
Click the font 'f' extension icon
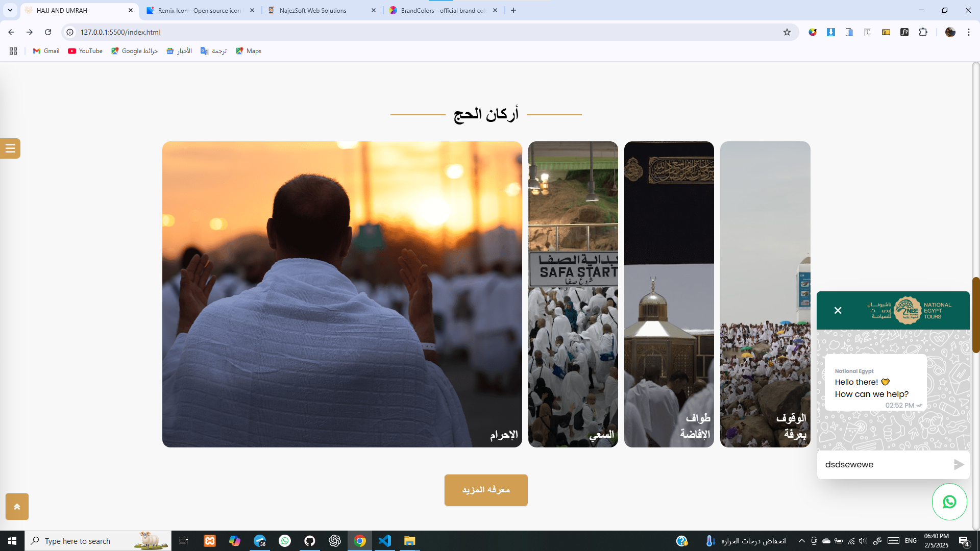pos(904,32)
